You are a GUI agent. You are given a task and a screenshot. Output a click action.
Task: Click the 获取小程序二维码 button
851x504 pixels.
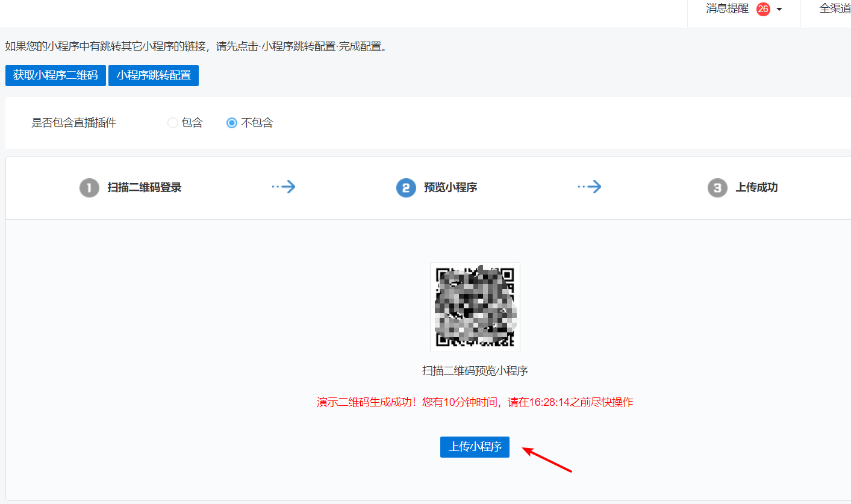(x=55, y=75)
